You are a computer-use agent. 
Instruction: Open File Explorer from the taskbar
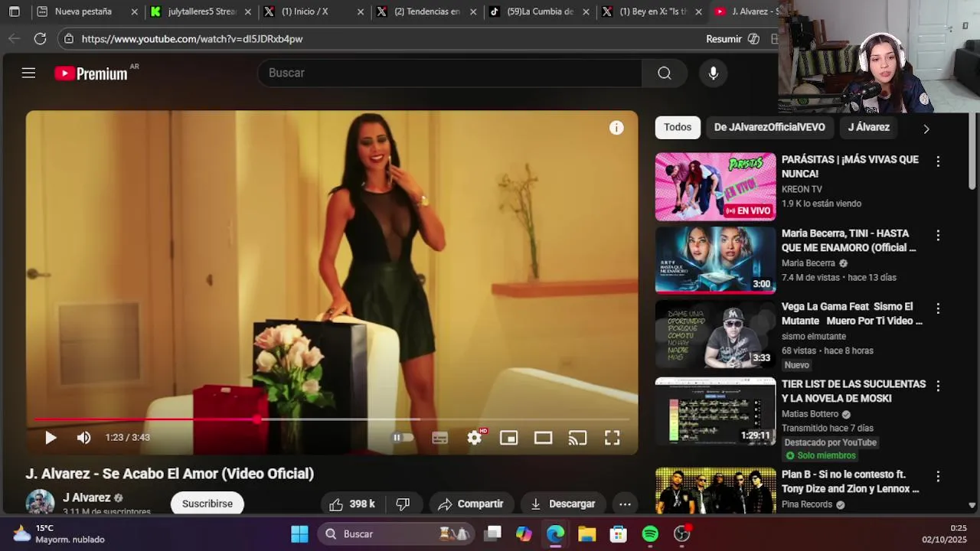(587, 533)
